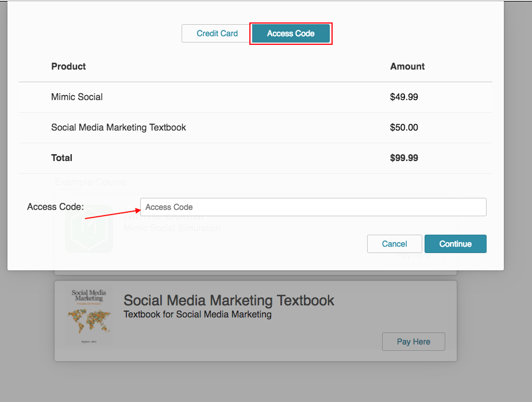Click the Total row label
The height and width of the screenshot is (402, 532).
pos(61,158)
